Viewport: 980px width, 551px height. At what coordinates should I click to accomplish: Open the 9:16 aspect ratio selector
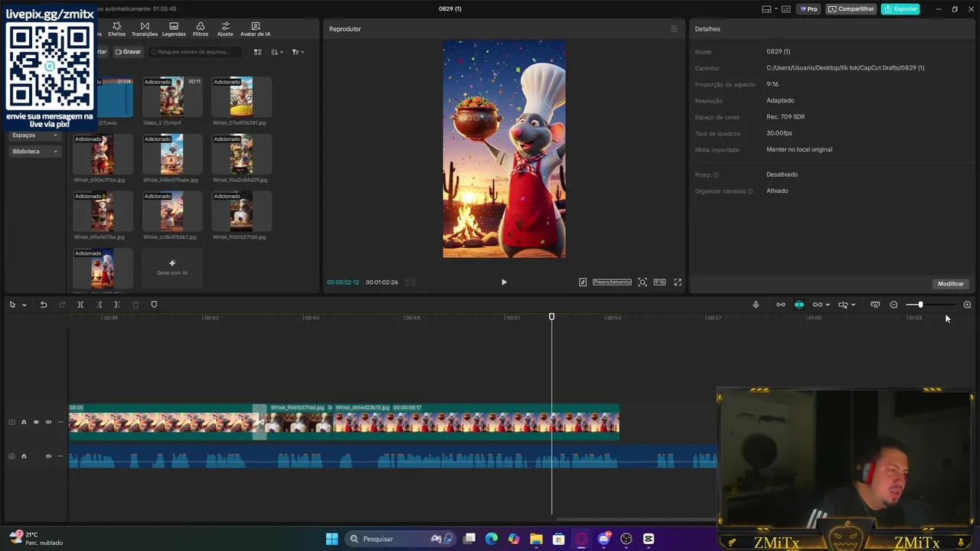[659, 282]
